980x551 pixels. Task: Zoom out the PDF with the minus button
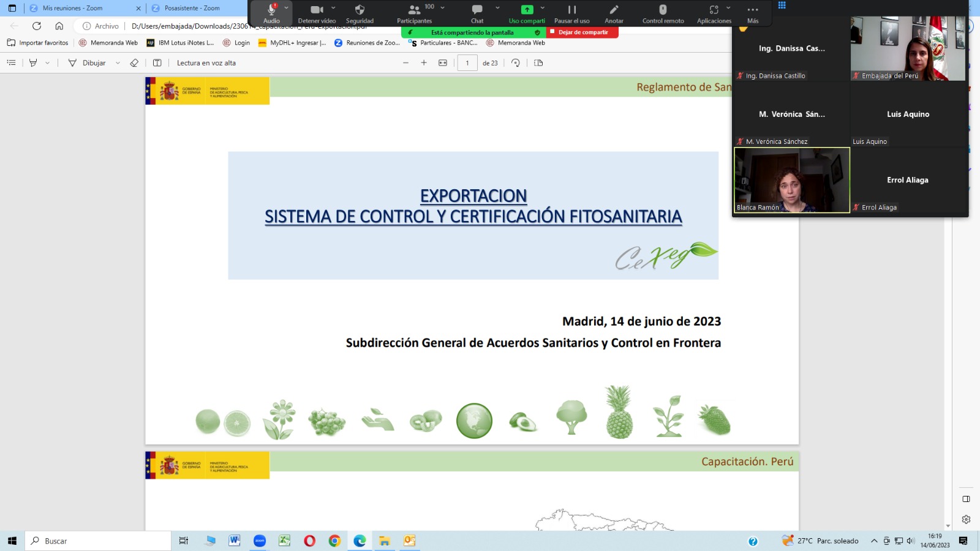coord(405,62)
